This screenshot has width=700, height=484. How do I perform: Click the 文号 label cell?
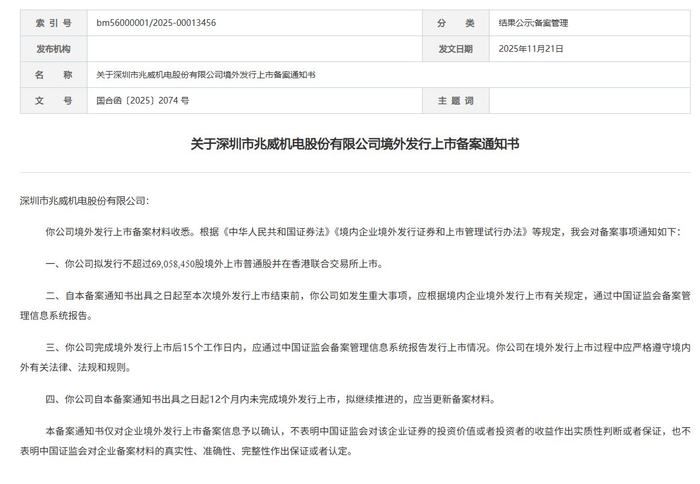(54, 100)
